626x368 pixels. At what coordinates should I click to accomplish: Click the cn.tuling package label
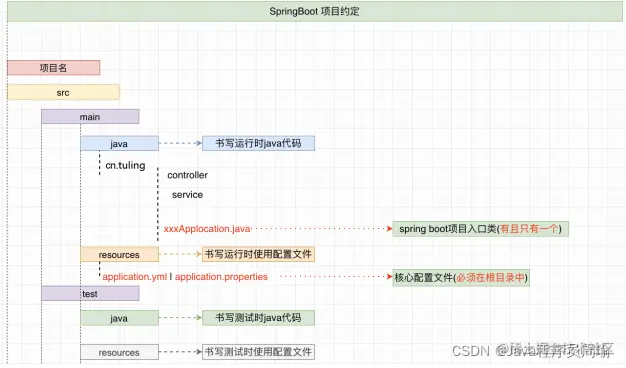[x=125, y=165]
